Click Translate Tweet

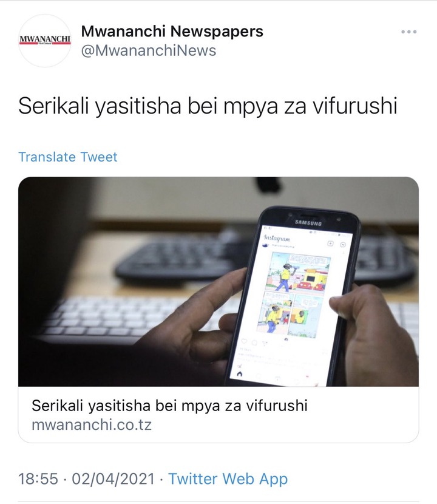[x=68, y=157]
